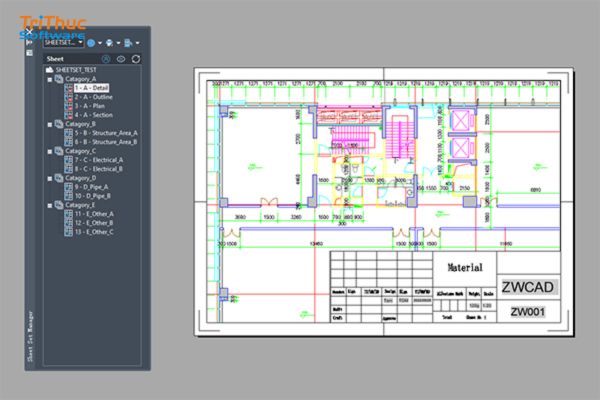
Task: Open the SHEETSET name dropdown
Action: 63,42
